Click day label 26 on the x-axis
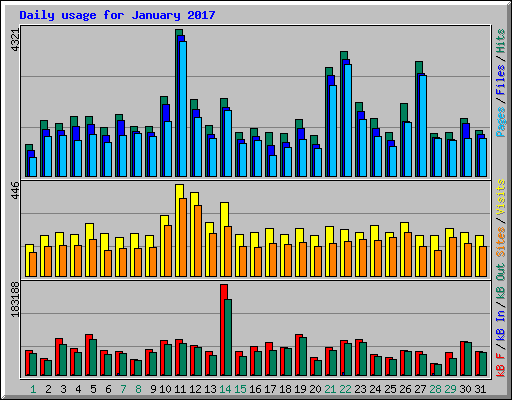512x400 pixels. [x=405, y=389]
